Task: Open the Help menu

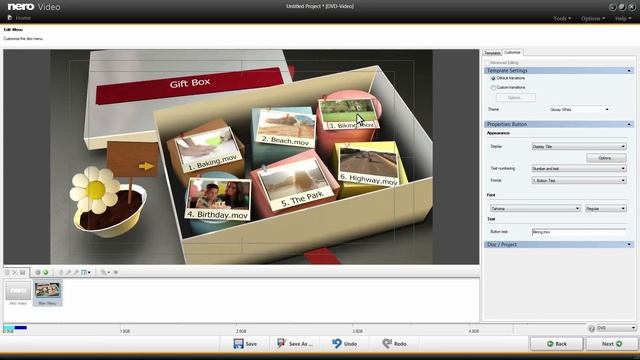Action: 623,18
